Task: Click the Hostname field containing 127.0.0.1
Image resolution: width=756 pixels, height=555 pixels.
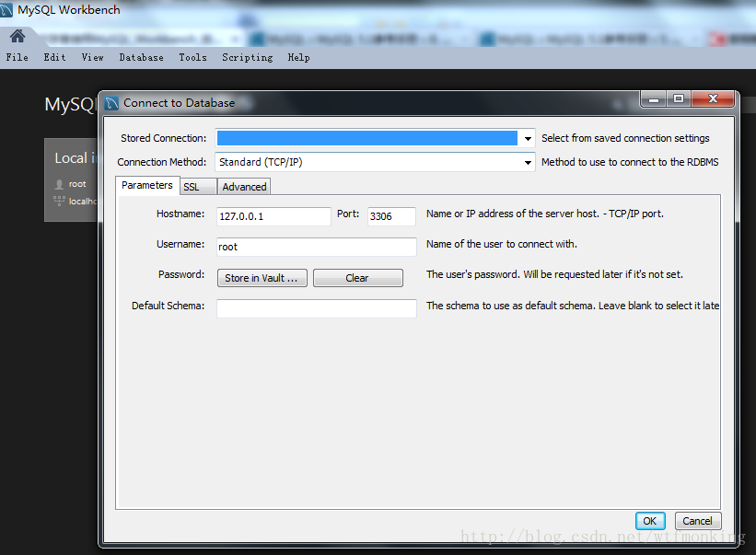Action: tap(273, 216)
